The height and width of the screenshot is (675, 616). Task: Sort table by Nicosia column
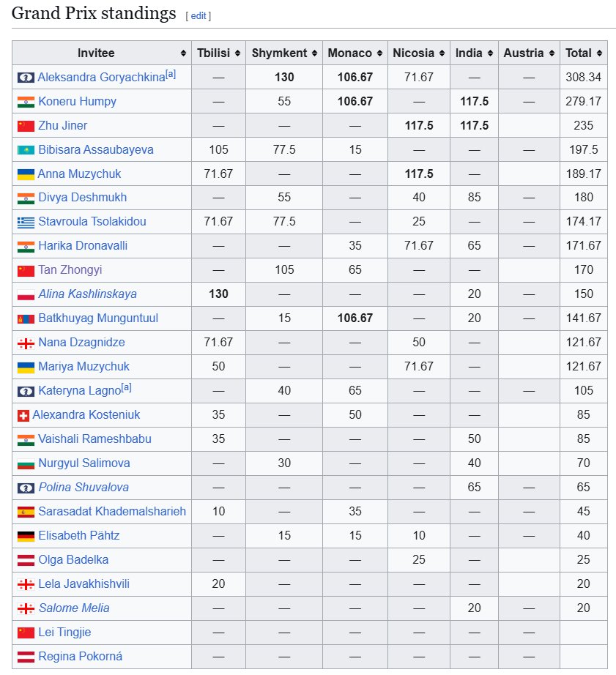(441, 53)
